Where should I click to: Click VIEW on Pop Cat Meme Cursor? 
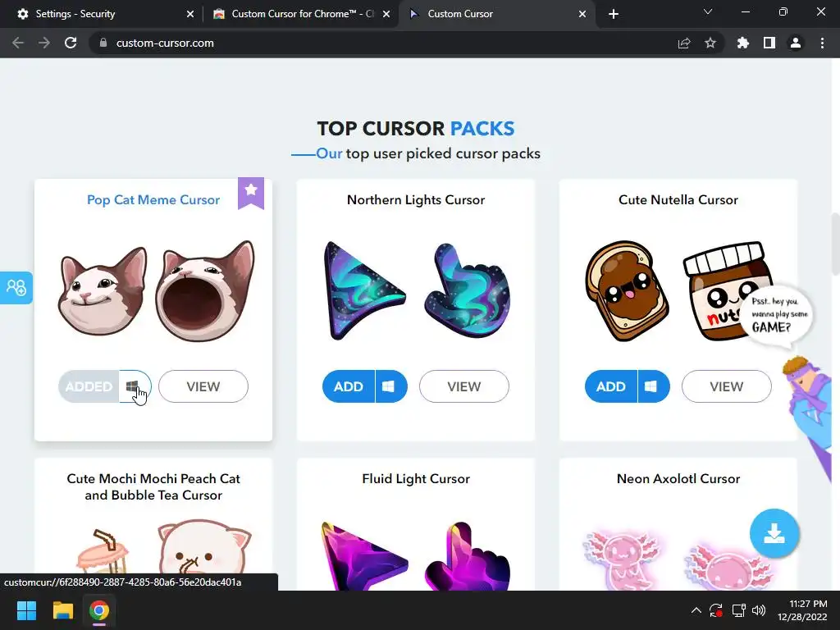[x=203, y=386]
